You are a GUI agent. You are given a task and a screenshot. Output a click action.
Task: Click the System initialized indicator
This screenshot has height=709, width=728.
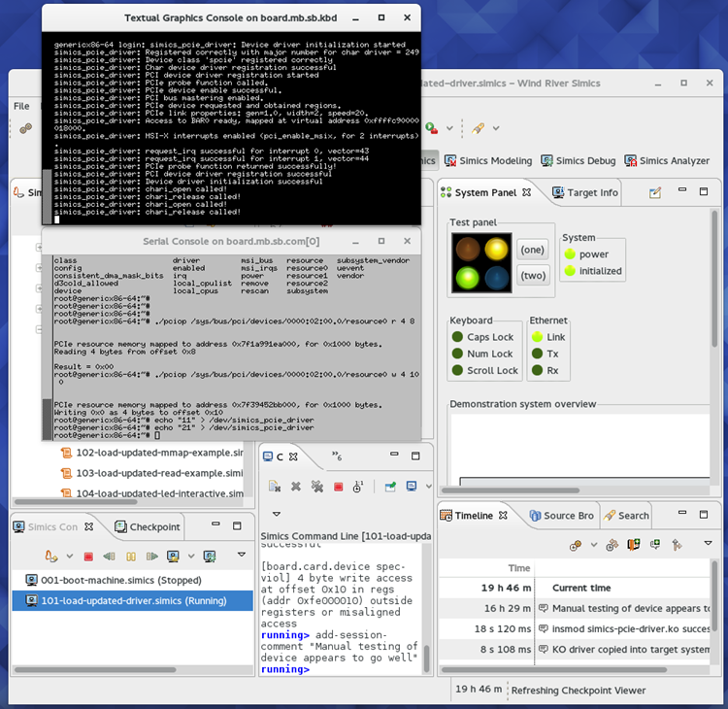point(570,271)
